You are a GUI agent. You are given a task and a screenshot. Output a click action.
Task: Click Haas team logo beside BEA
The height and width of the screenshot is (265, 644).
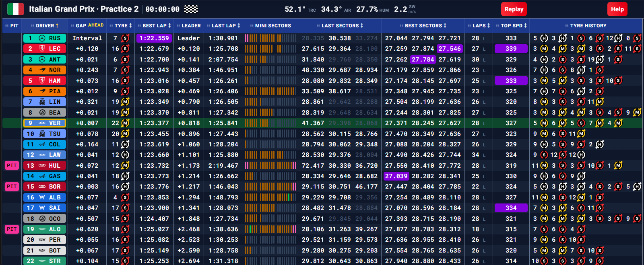coord(42,113)
